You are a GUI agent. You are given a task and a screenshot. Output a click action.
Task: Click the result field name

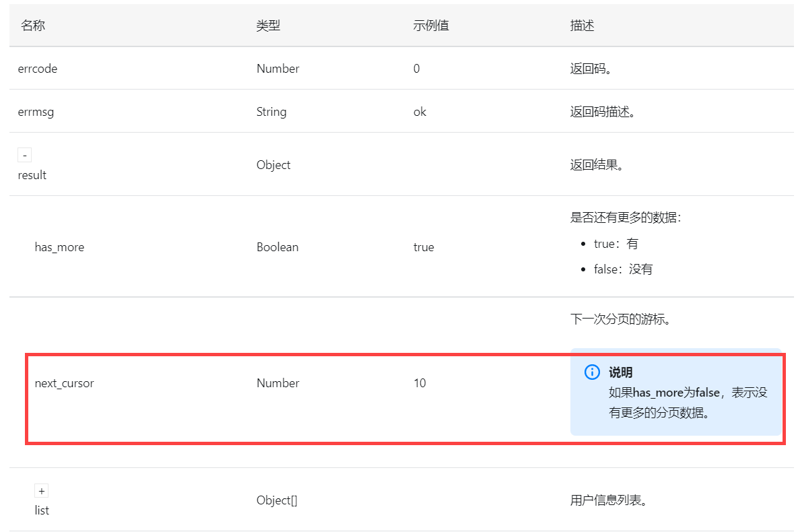coord(32,175)
